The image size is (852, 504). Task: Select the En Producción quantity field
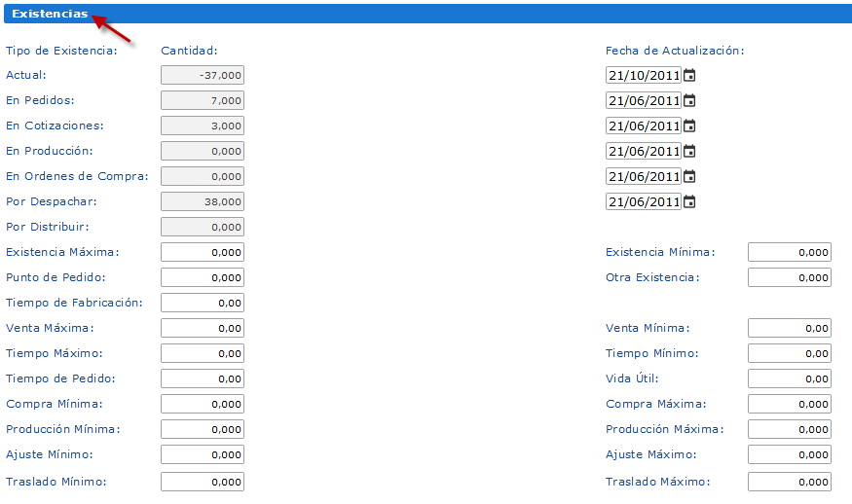tap(203, 151)
